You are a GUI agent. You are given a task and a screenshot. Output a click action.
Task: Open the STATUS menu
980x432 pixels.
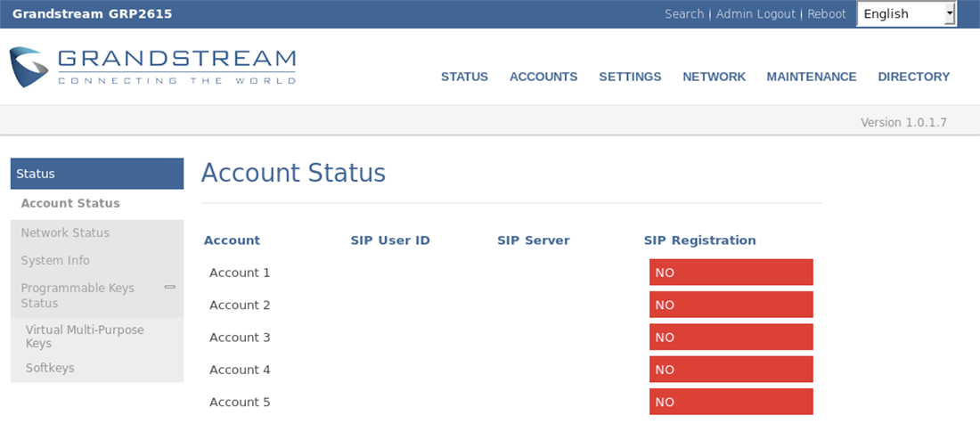pos(464,77)
